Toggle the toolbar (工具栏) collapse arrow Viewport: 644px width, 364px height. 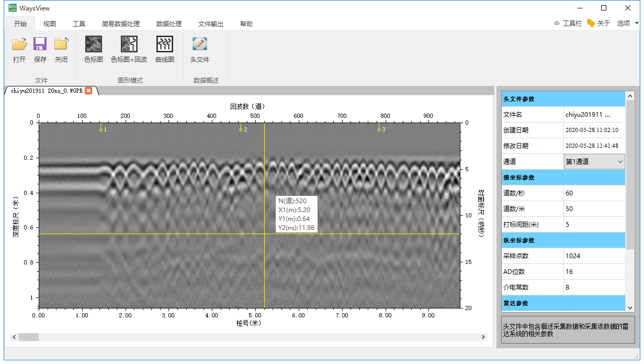click(x=557, y=24)
